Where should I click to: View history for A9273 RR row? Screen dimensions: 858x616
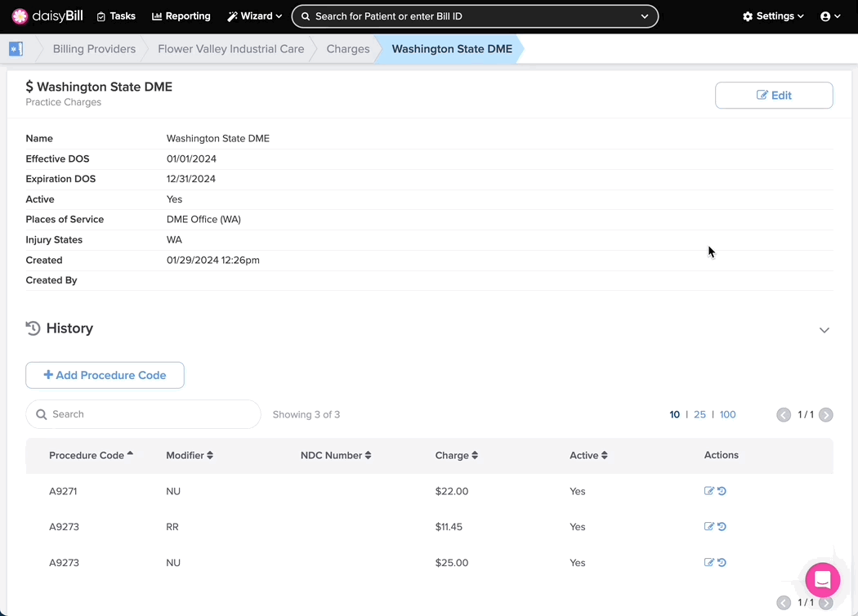722,526
